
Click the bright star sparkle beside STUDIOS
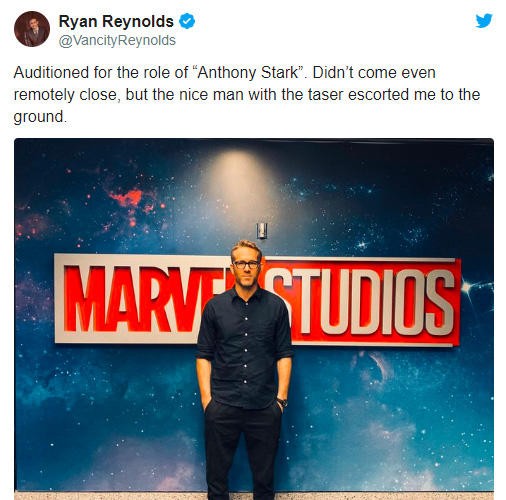tap(468, 286)
